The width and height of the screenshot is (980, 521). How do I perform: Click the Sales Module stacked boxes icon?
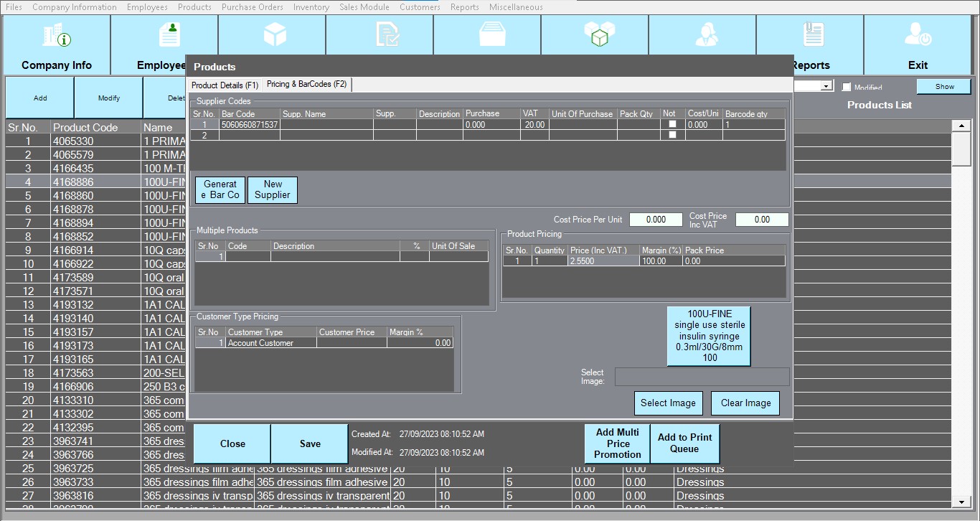tap(600, 34)
